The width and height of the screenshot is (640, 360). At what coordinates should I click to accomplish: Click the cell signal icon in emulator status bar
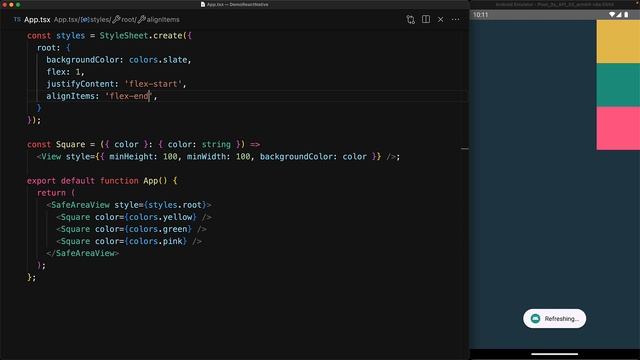(x=619, y=15)
